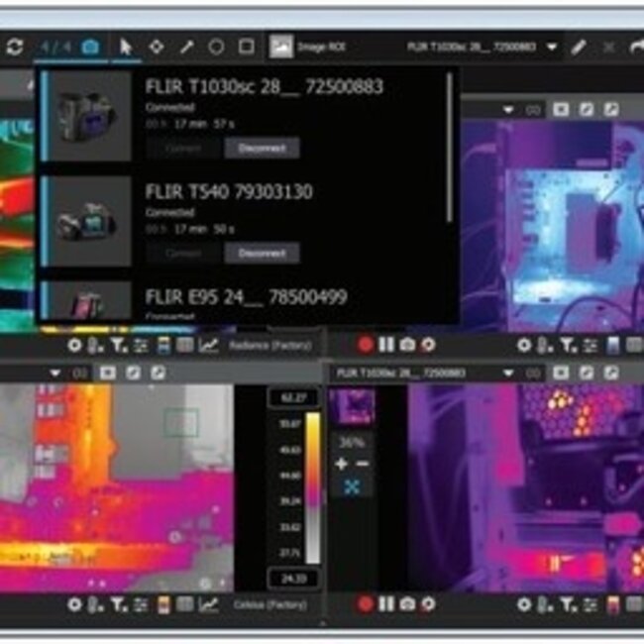Select the rectangular ROI box on bottom-left image
Screen dimensions: 644x644
coord(181,423)
